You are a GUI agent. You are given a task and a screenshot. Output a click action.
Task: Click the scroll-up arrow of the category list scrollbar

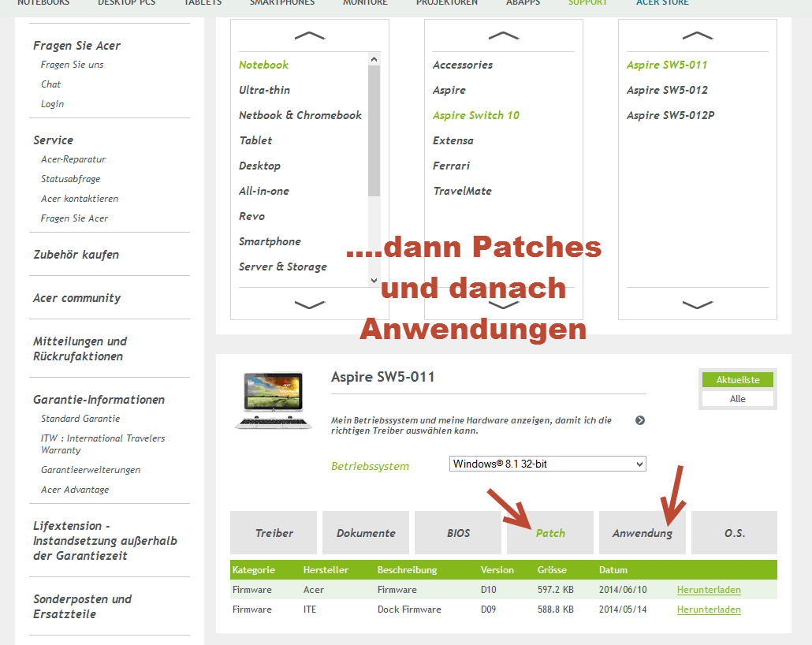374,59
